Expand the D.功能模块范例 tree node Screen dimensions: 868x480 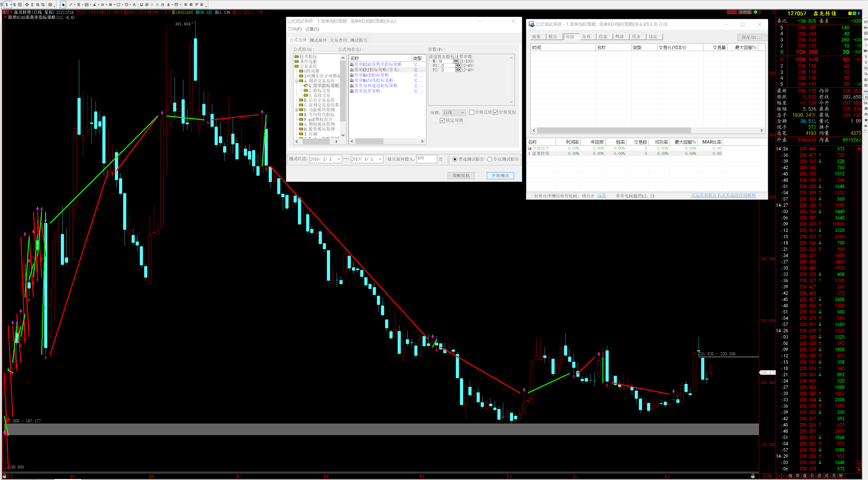296,110
